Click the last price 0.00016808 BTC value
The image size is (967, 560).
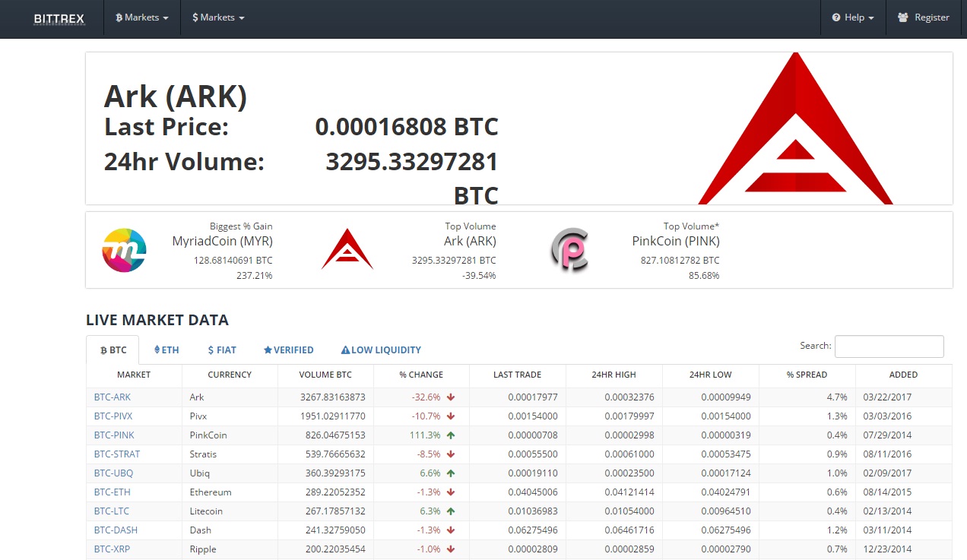click(x=407, y=127)
